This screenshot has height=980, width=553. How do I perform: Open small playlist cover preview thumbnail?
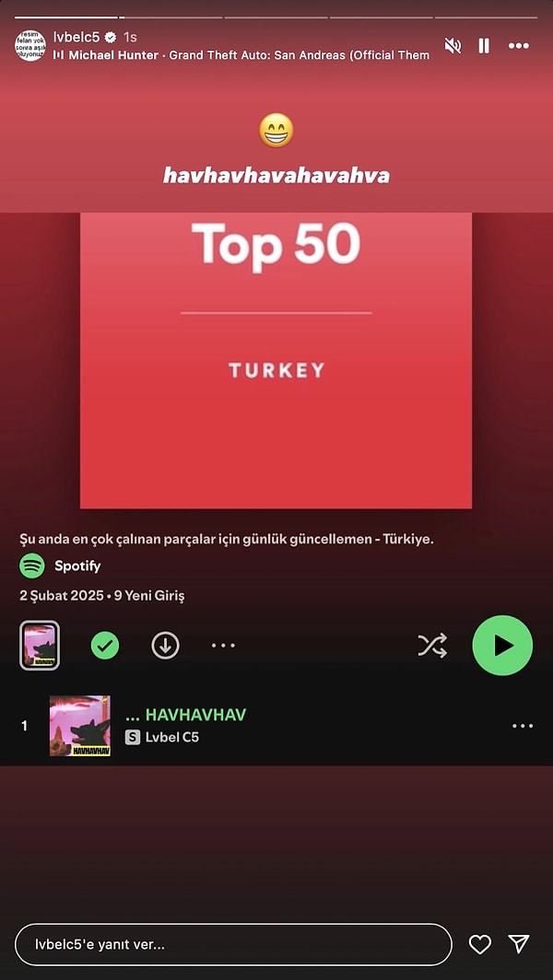pos(40,645)
